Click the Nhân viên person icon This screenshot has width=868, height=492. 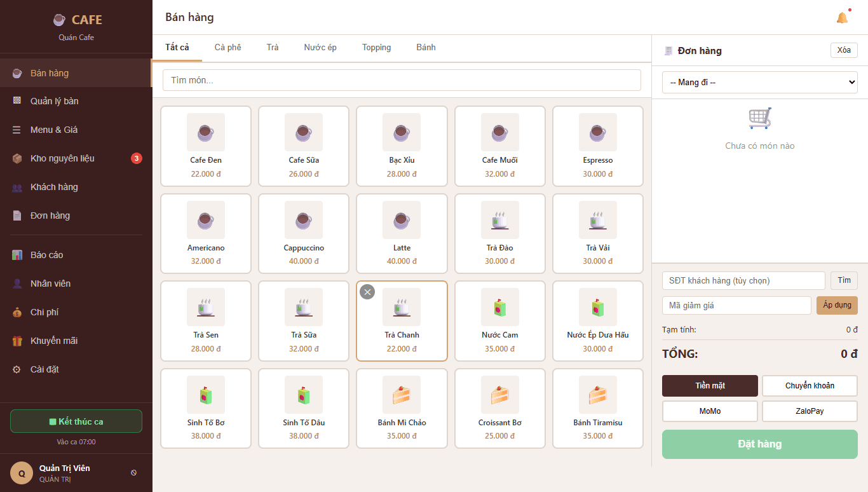click(17, 284)
